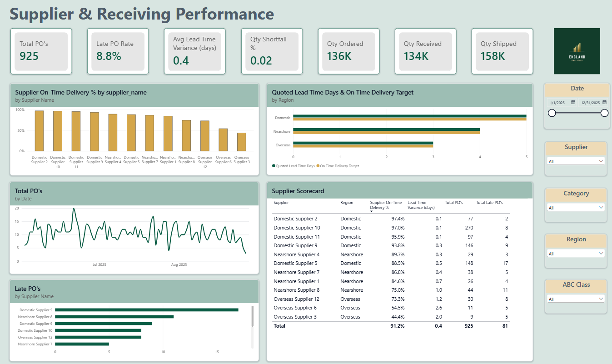Sort scorecard by the Supplier column header

click(281, 203)
